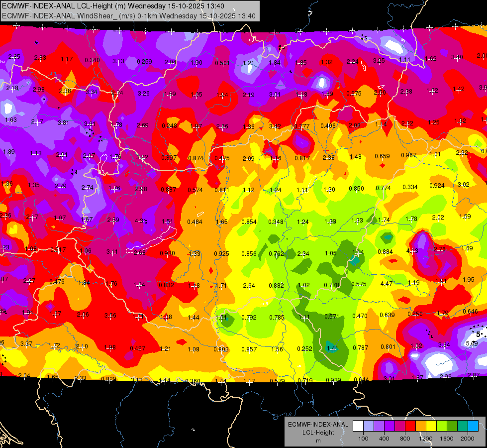Image resolution: width=487 pixels, height=448 pixels.
Task: Click the 0.406 wind shear value
Action: [x=328, y=125]
